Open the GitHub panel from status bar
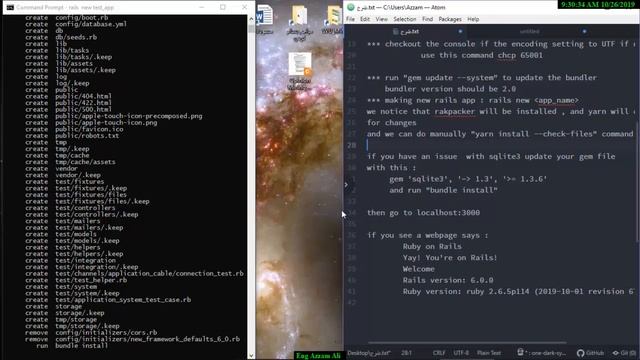The width and height of the screenshot is (640, 360). pos(590,353)
